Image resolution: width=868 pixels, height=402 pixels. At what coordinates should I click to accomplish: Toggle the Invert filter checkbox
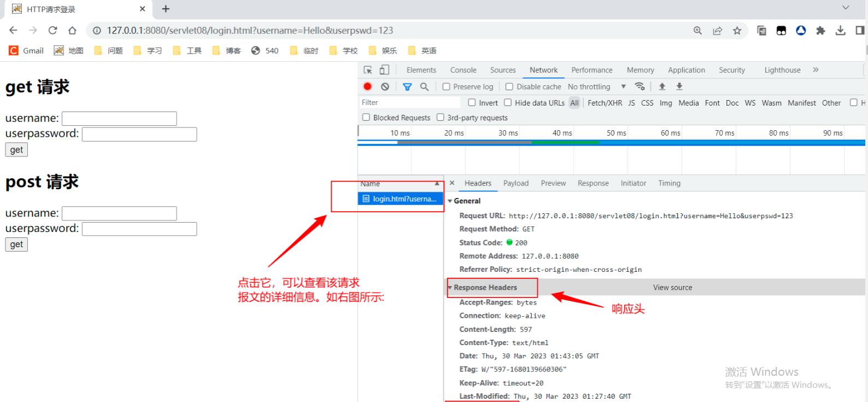coord(472,102)
